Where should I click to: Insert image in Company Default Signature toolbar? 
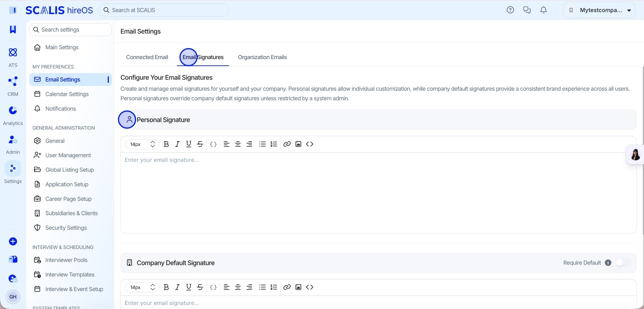298,287
